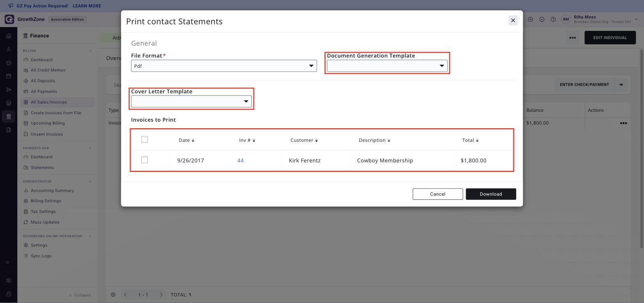Open Accounting Summary in sidebar
This screenshot has height=303, width=644.
tap(52, 191)
